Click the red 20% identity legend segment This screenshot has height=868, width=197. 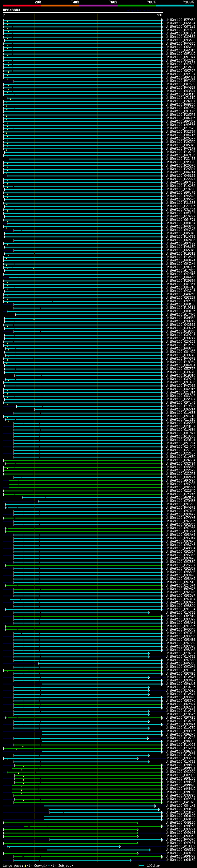tap(22, 6)
